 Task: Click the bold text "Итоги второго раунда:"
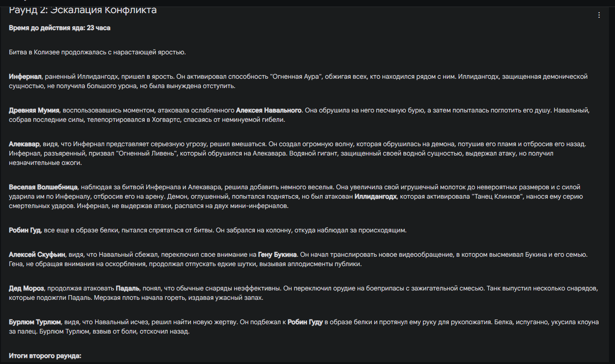(x=45, y=356)
